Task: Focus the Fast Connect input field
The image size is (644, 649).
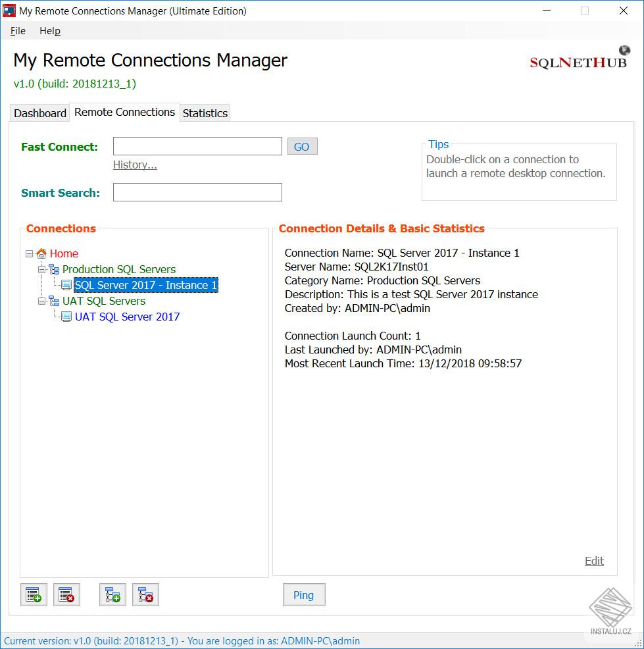Action: pos(198,147)
